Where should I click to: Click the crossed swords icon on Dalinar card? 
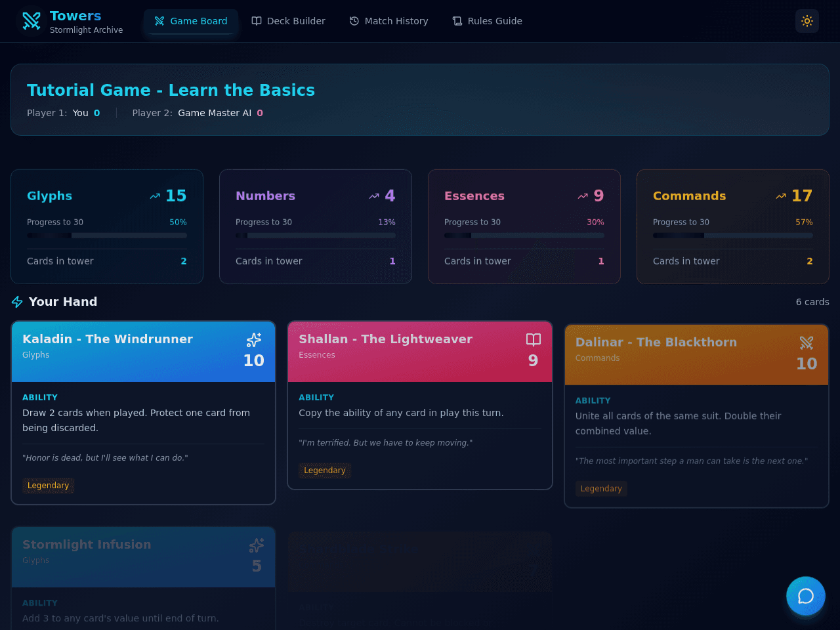(807, 343)
